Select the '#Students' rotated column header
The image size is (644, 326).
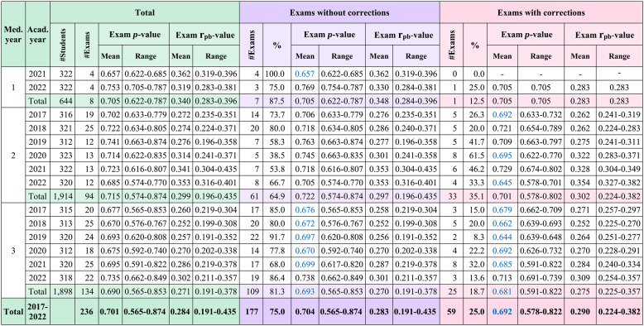coord(62,45)
